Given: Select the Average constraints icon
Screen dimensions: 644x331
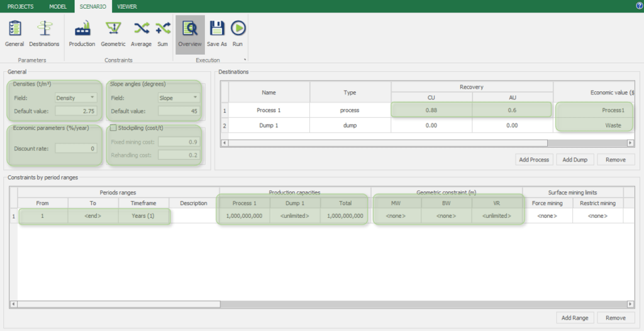Looking at the screenshot, I should 142,33.
